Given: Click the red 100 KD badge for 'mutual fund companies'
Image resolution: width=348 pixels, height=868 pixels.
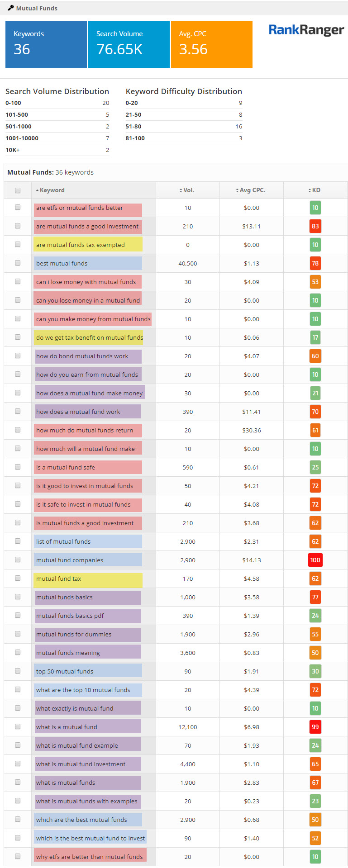Looking at the screenshot, I should click(x=315, y=560).
